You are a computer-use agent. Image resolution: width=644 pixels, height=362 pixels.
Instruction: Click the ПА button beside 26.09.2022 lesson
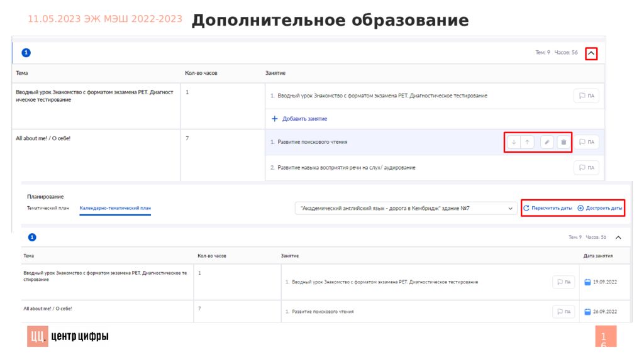(563, 312)
